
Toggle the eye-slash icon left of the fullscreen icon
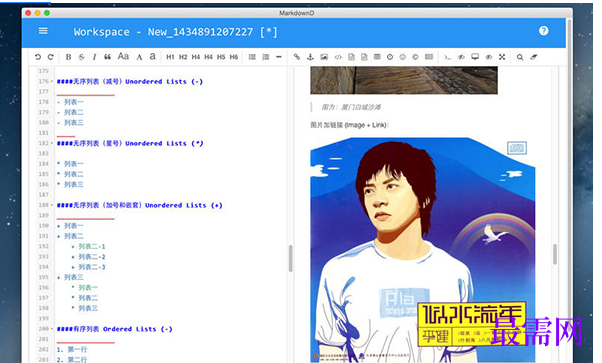pos(489,57)
